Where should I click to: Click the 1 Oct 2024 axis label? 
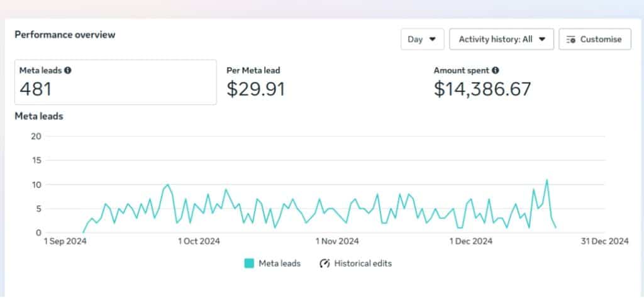[x=199, y=241]
